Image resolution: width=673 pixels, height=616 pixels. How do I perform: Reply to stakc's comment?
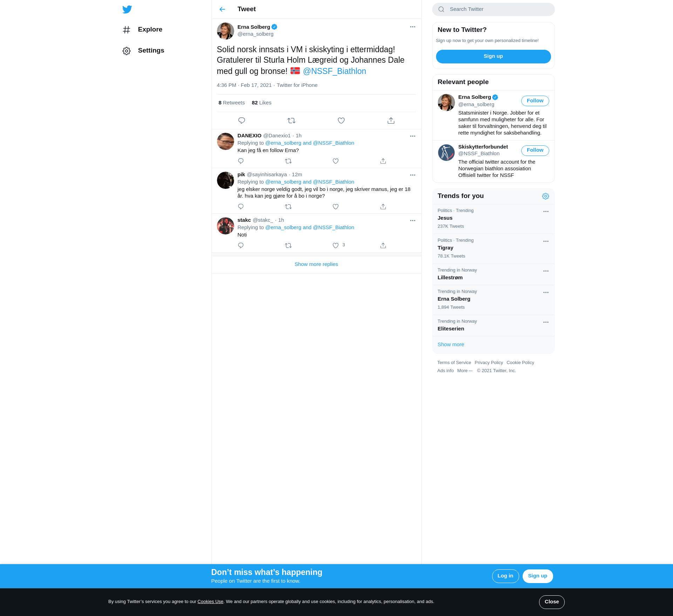click(x=241, y=246)
